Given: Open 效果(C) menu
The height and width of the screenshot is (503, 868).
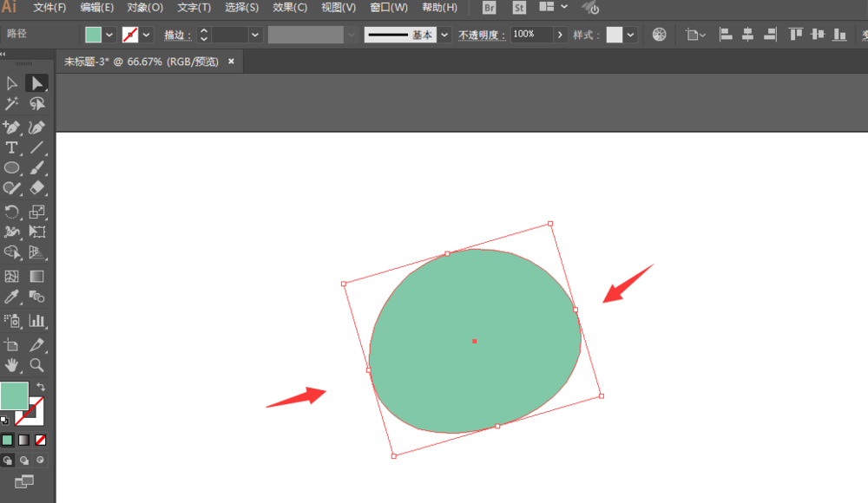Looking at the screenshot, I should 290,8.
